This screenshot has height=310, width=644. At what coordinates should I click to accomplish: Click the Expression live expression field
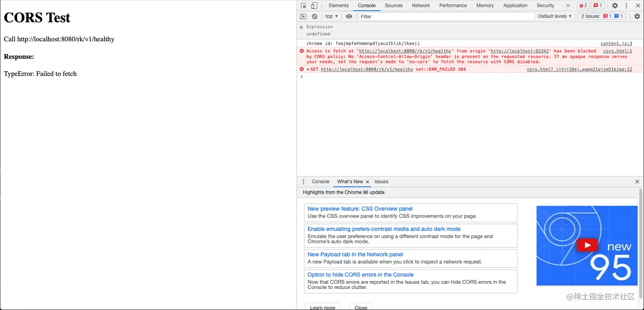tap(319, 27)
